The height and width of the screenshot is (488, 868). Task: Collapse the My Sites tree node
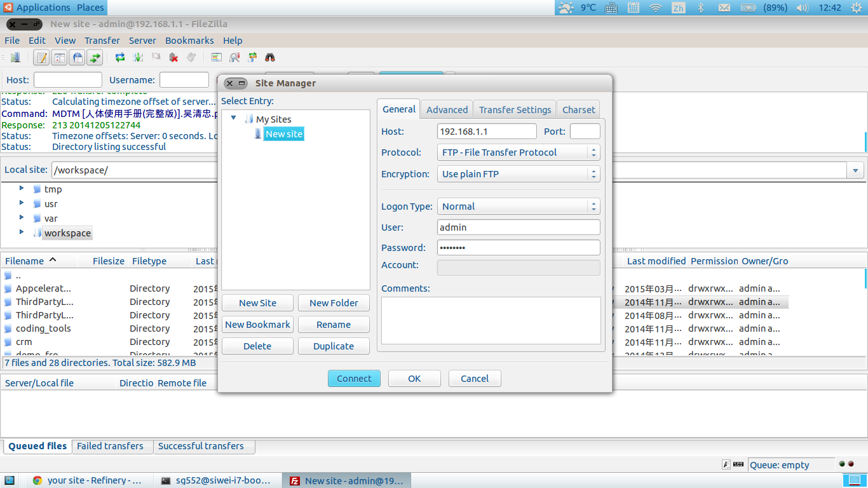233,119
